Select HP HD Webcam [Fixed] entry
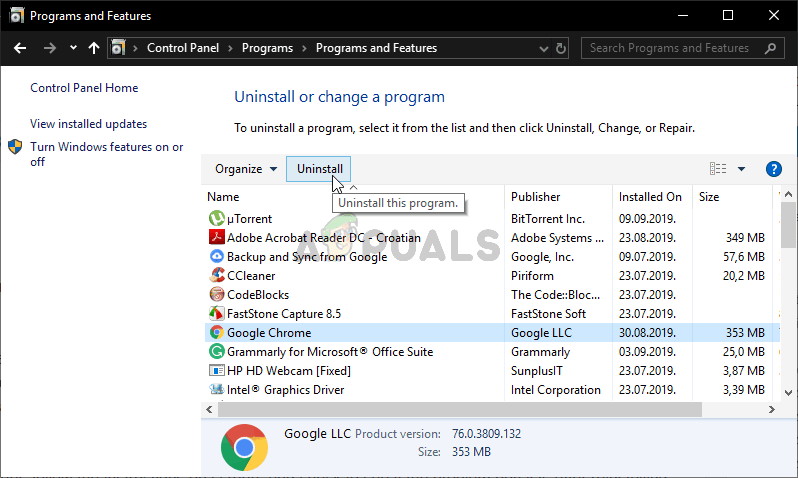The height and width of the screenshot is (478, 798). coord(289,371)
